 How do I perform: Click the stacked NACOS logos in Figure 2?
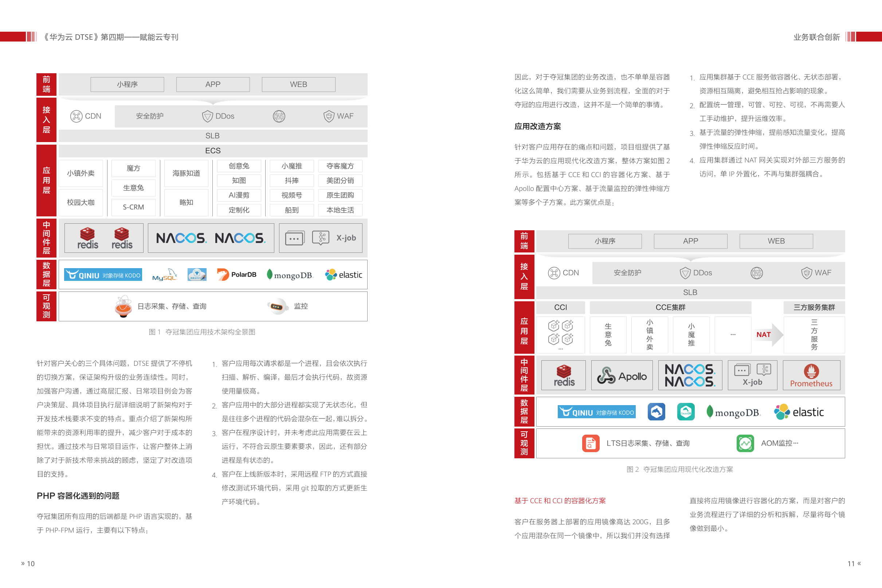click(x=690, y=375)
